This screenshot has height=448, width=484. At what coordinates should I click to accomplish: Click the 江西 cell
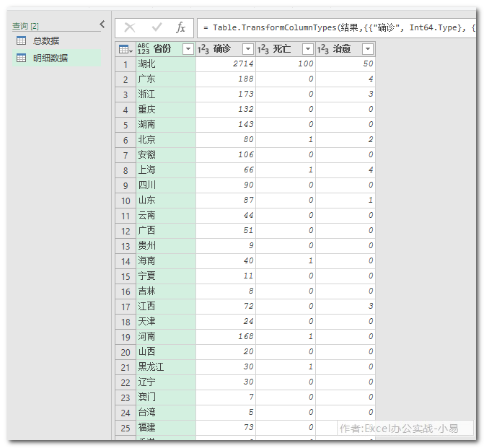click(166, 306)
